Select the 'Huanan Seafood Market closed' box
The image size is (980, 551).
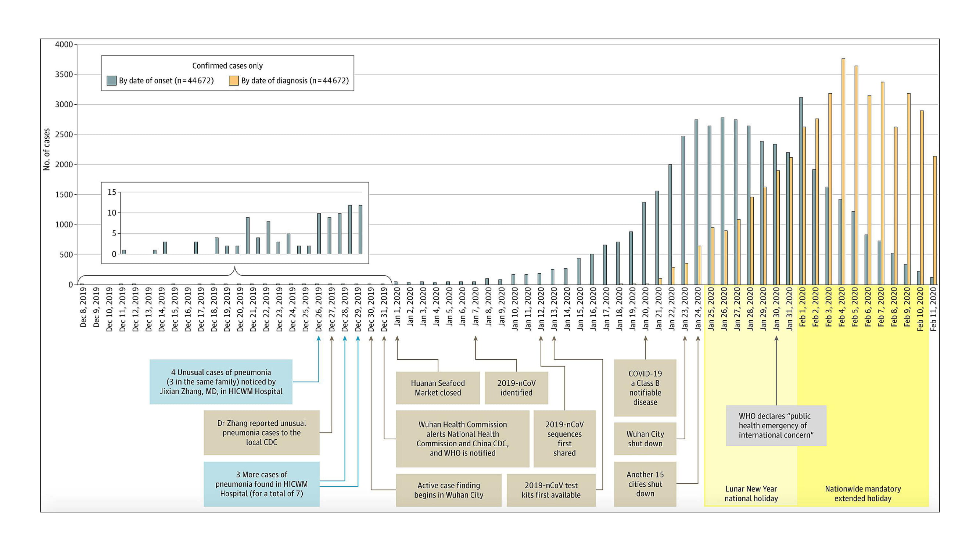click(438, 388)
